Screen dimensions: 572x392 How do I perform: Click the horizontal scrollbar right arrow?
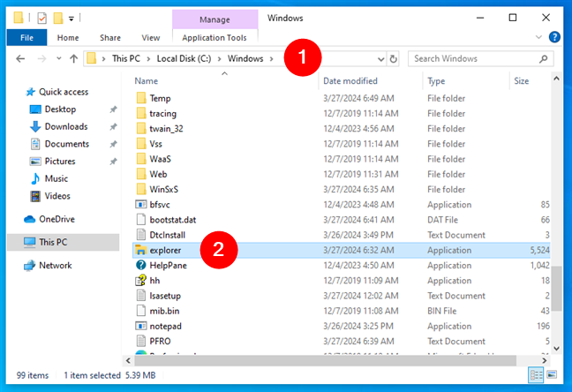[545, 360]
